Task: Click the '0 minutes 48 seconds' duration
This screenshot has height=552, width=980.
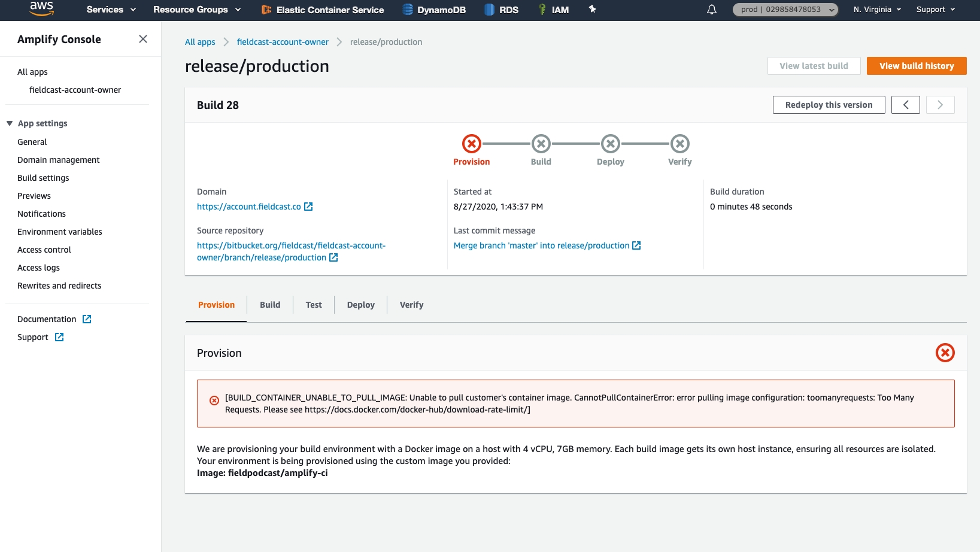Action: (x=751, y=207)
